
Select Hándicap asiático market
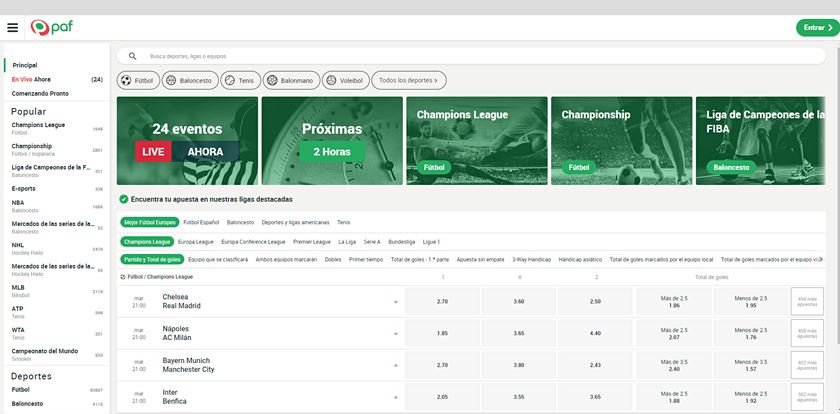580,260
